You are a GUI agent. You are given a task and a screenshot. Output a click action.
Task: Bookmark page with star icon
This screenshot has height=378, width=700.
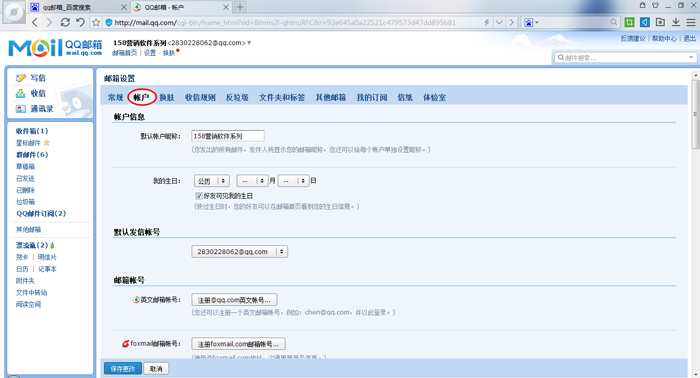(x=96, y=22)
